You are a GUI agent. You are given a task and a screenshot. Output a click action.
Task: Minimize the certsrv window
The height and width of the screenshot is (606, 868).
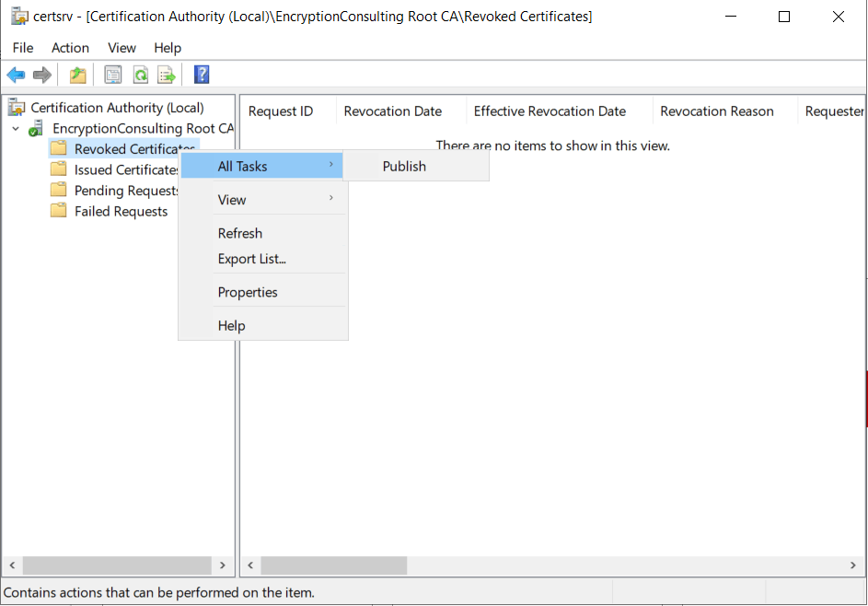pyautogui.click(x=731, y=17)
